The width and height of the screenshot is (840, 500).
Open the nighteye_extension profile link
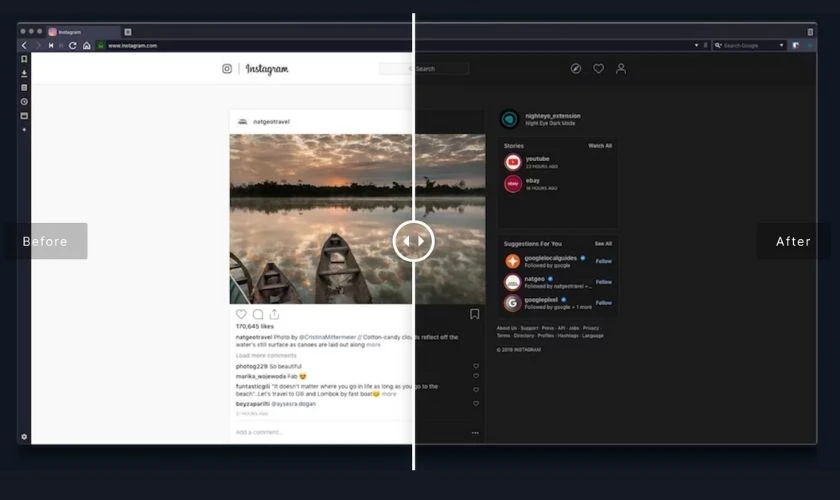[552, 116]
